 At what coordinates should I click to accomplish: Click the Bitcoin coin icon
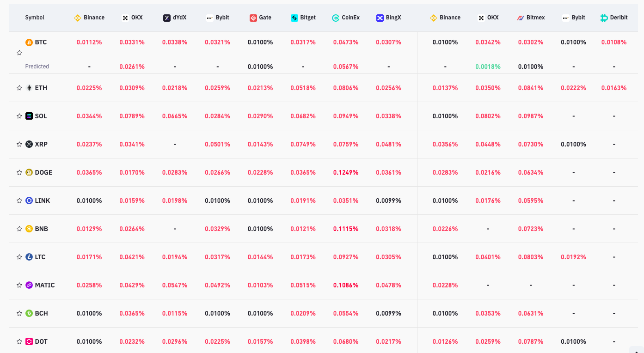point(29,42)
